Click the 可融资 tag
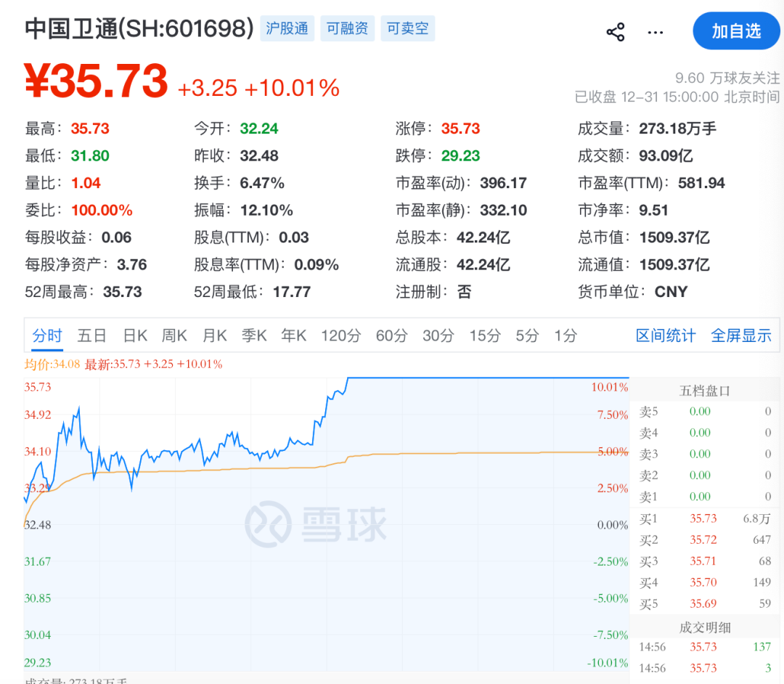Viewport: 784px width, 684px height. pos(348,28)
